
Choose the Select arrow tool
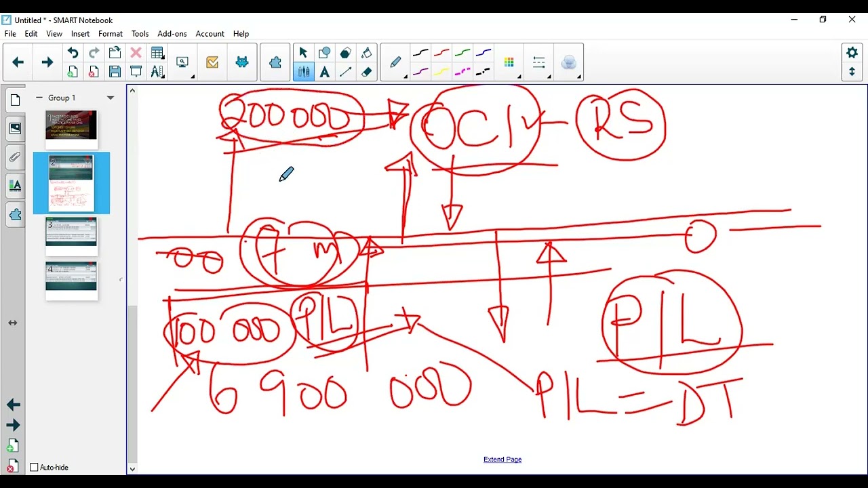tap(303, 53)
